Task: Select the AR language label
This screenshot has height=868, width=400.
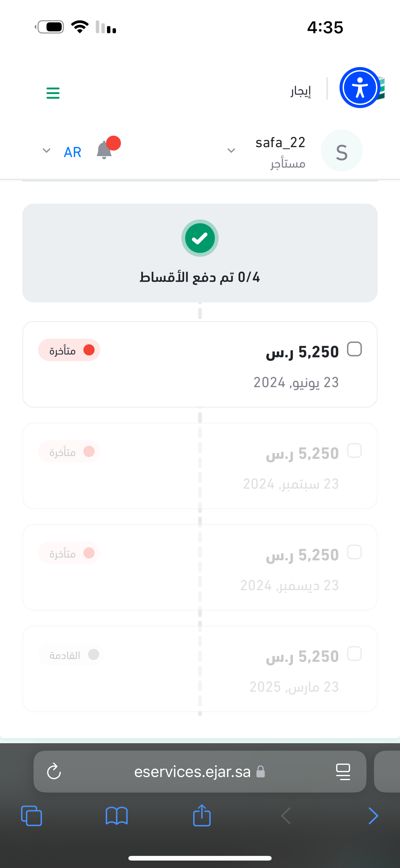Action: 72,152
